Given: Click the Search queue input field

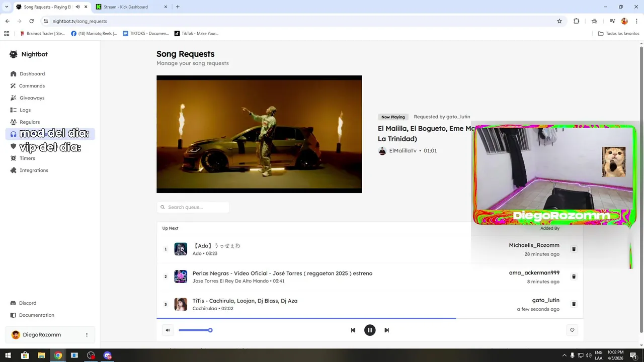Looking at the screenshot, I should [193, 207].
